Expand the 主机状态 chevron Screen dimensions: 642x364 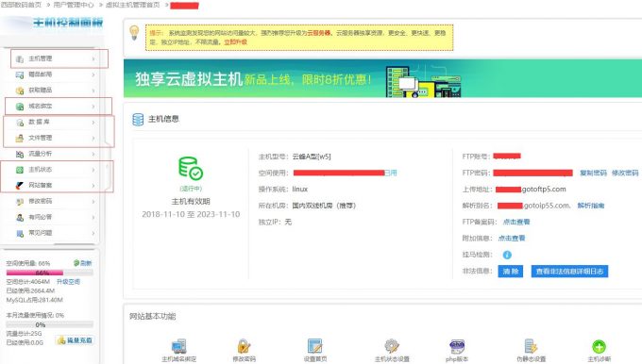93,170
